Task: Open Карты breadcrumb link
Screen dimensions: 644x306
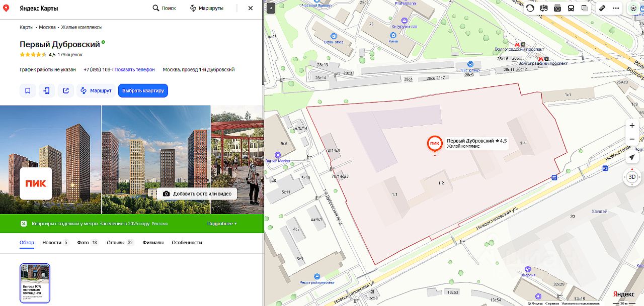Action: pyautogui.click(x=27, y=27)
